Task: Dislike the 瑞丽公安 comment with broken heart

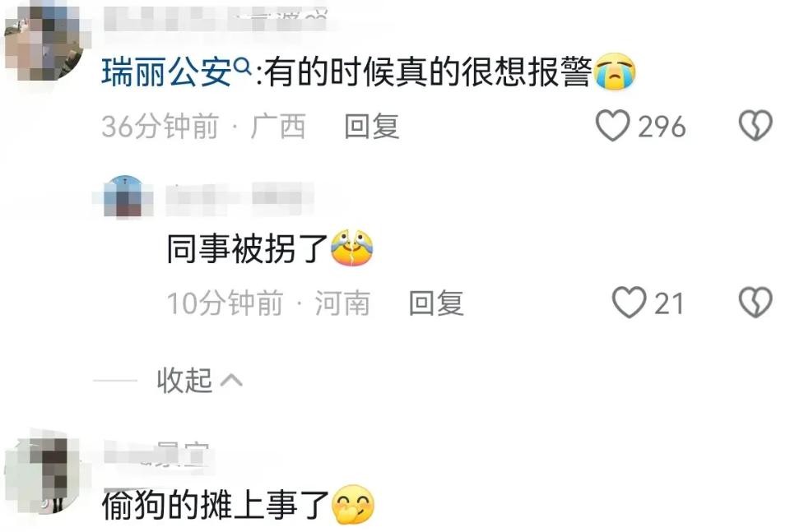Action: [755, 126]
